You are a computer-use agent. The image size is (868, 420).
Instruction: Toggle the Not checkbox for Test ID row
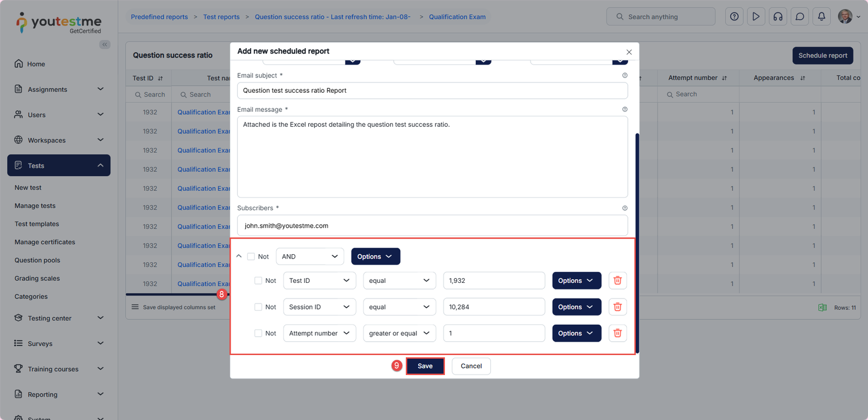[x=258, y=281]
